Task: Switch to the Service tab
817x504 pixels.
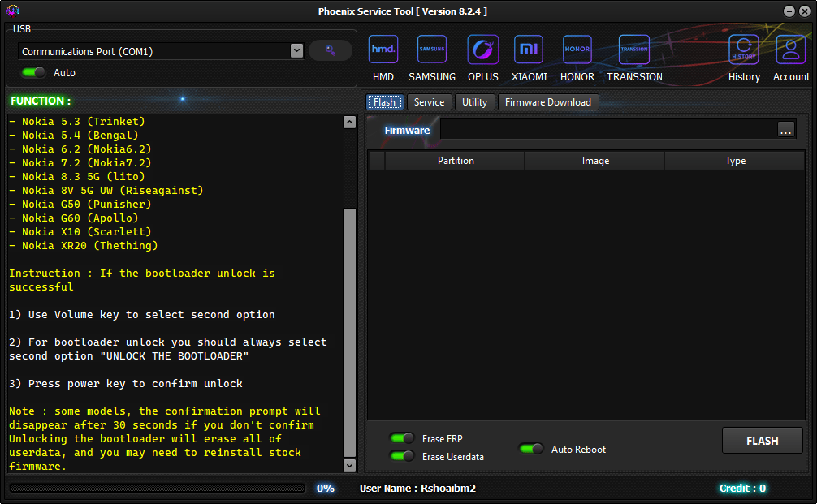Action: [429, 102]
